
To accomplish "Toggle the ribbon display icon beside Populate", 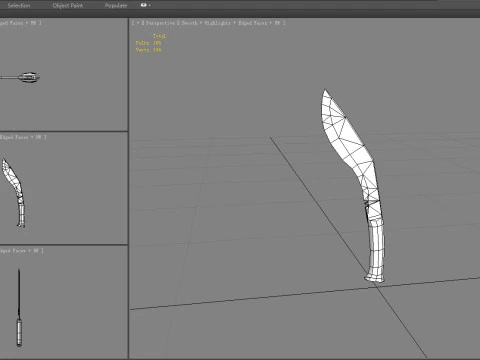I will click(x=143, y=5).
